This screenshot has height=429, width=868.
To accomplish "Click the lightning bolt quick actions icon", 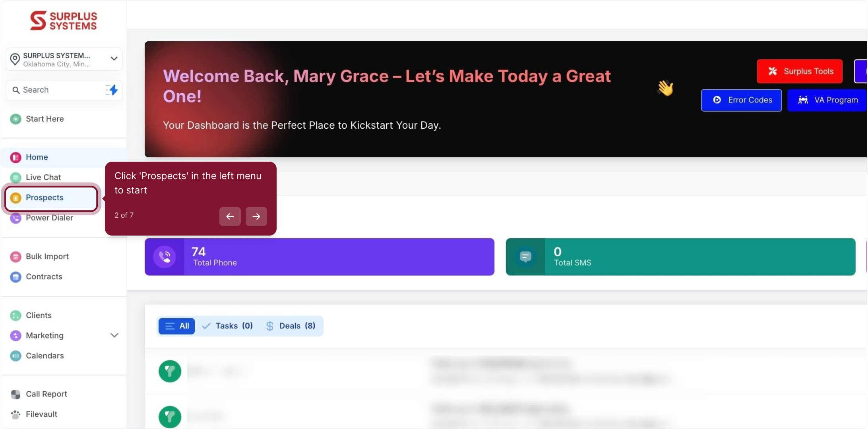I will coord(112,90).
